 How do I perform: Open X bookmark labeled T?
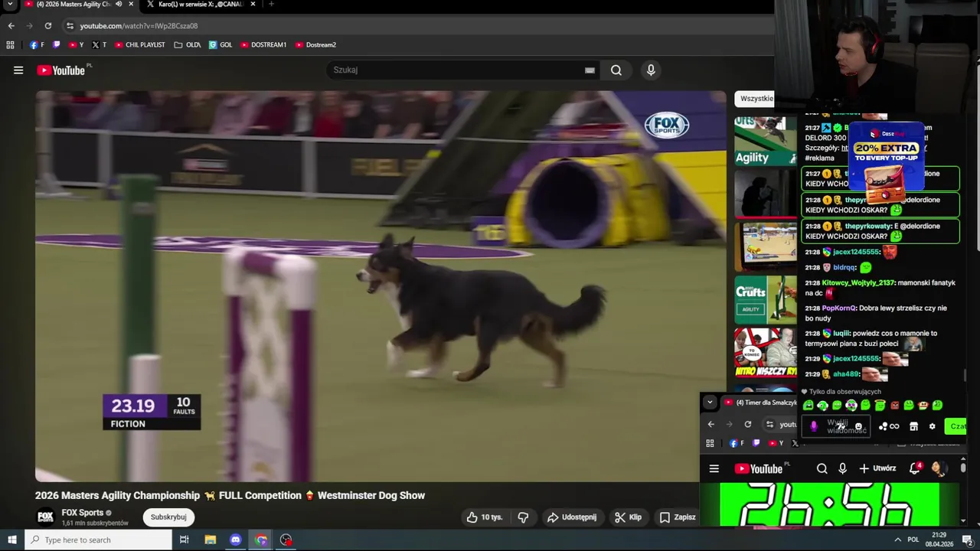pyautogui.click(x=99, y=45)
